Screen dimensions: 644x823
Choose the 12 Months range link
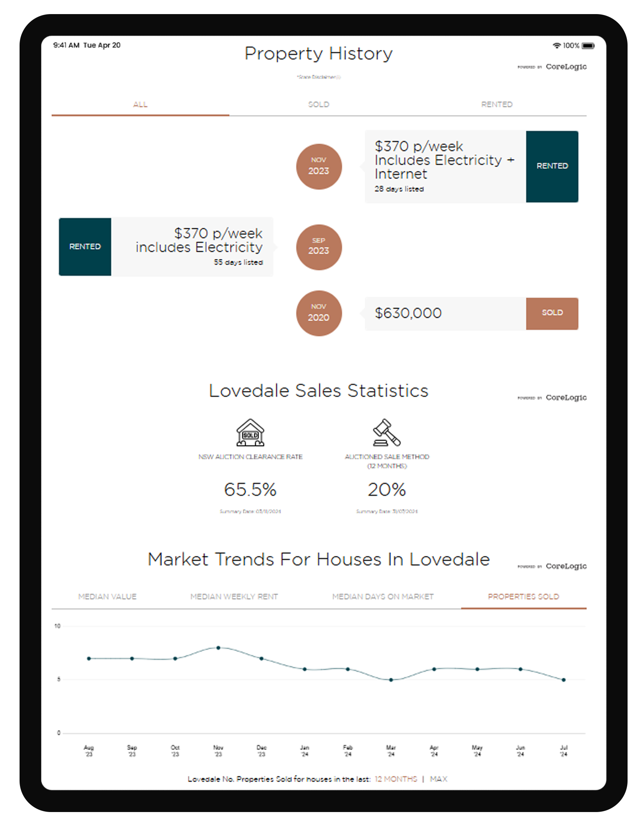(396, 779)
